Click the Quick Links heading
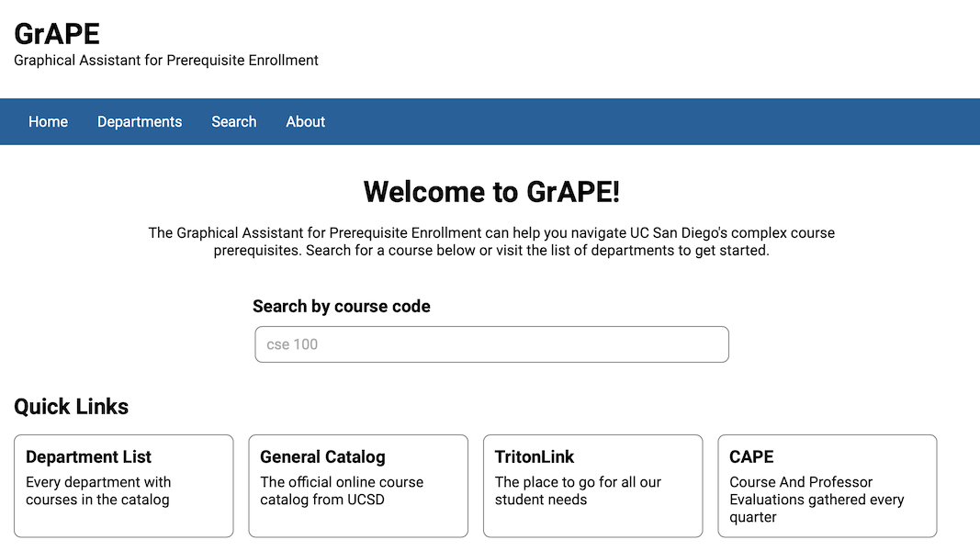This screenshot has width=980, height=551. point(72,407)
